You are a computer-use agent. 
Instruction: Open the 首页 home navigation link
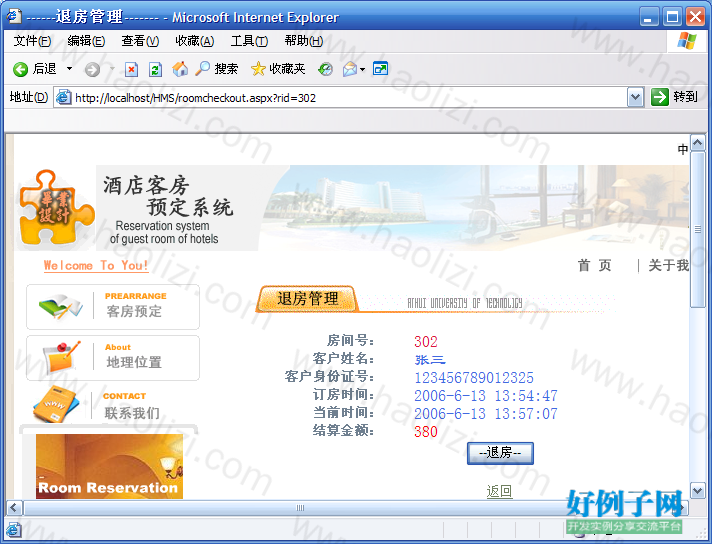point(594,265)
